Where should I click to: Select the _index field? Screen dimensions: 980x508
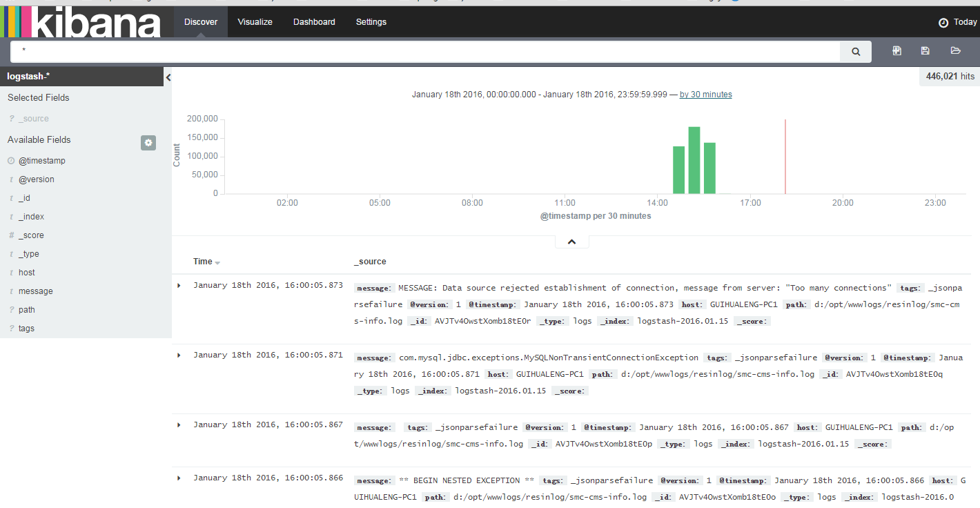(x=32, y=217)
